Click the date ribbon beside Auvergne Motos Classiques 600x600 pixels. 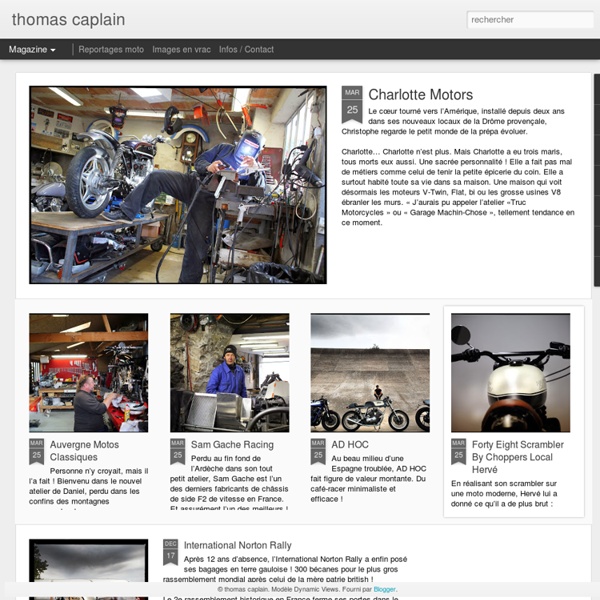point(36,451)
